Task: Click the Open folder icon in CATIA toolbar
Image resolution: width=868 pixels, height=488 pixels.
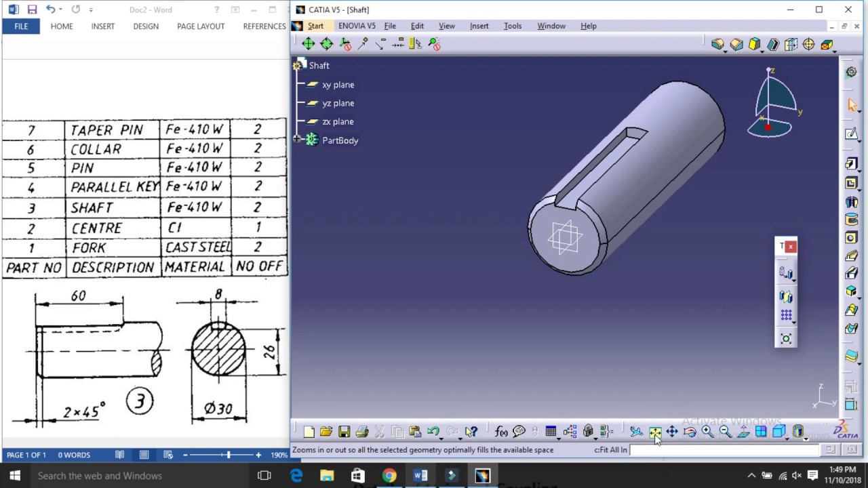Action: pos(326,432)
